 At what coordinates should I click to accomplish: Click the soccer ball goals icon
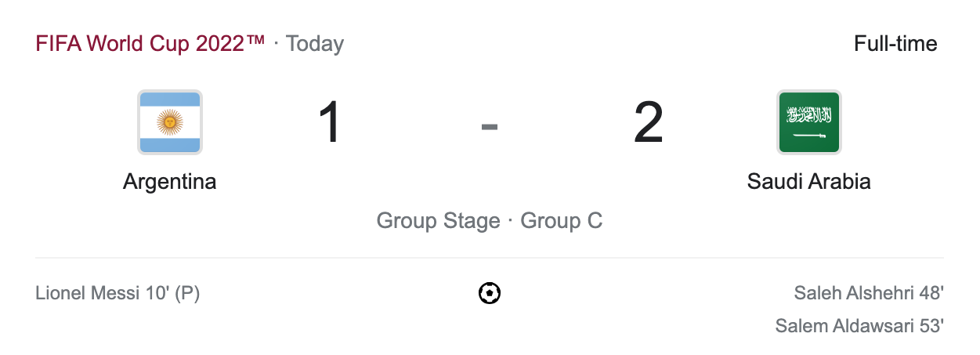click(490, 294)
